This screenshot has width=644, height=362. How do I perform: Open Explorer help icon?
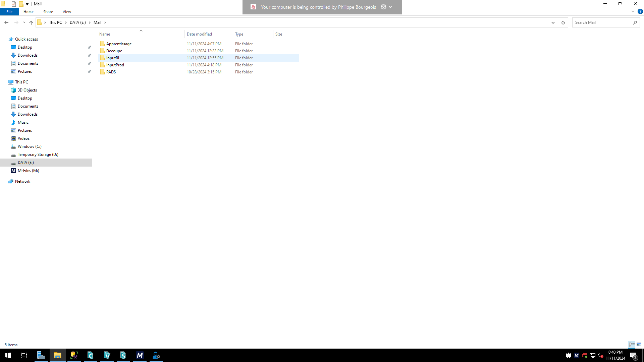pos(640,11)
